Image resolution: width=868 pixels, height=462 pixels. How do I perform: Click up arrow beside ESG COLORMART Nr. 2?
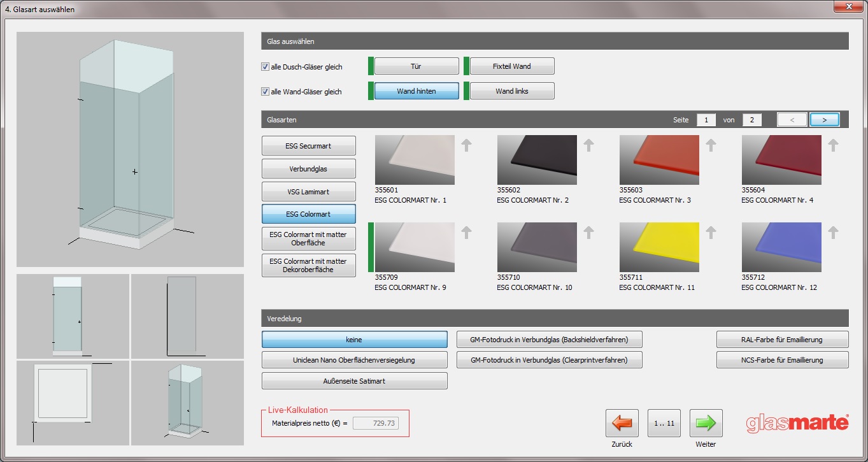(589, 145)
